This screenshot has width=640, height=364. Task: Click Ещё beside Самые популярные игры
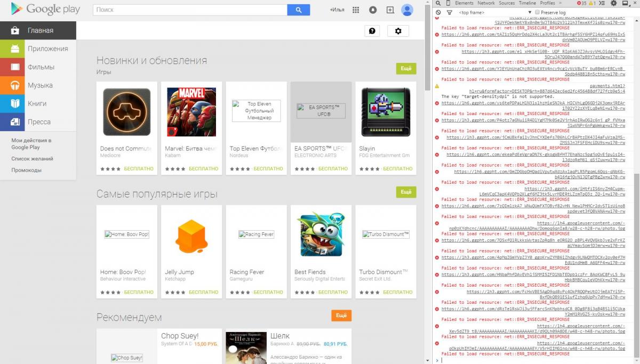tap(406, 192)
